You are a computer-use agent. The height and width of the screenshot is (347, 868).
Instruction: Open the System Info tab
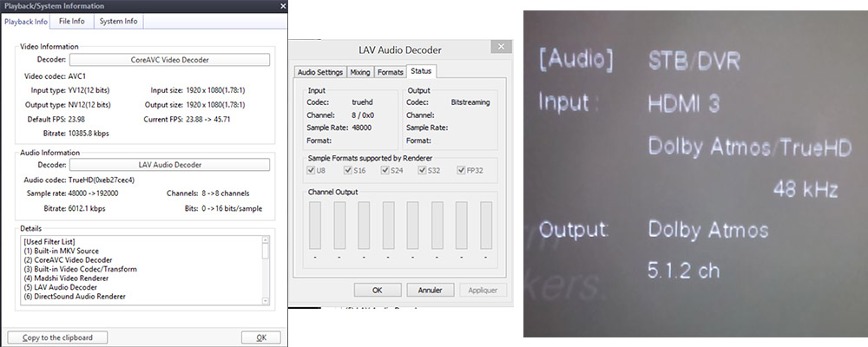pos(118,22)
